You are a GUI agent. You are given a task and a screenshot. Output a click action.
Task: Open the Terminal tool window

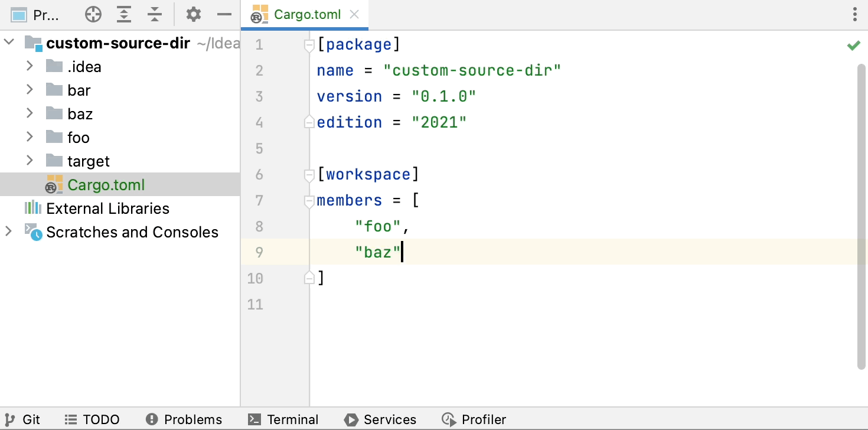(283, 419)
